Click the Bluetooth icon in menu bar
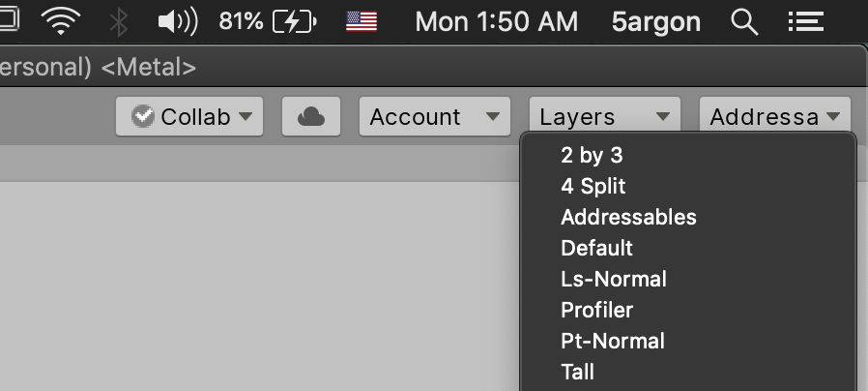This screenshot has width=868, height=391. (119, 20)
